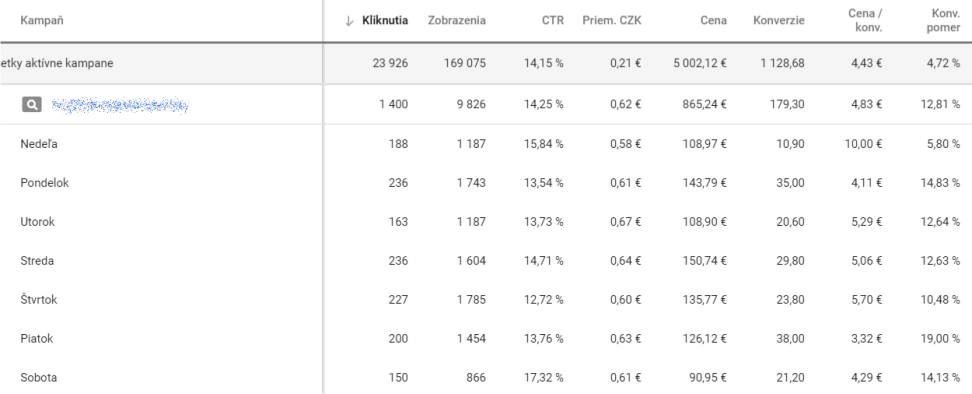This screenshot has height=394, width=972.
Task: Click the Štvrtok row label
Action: [38, 300]
